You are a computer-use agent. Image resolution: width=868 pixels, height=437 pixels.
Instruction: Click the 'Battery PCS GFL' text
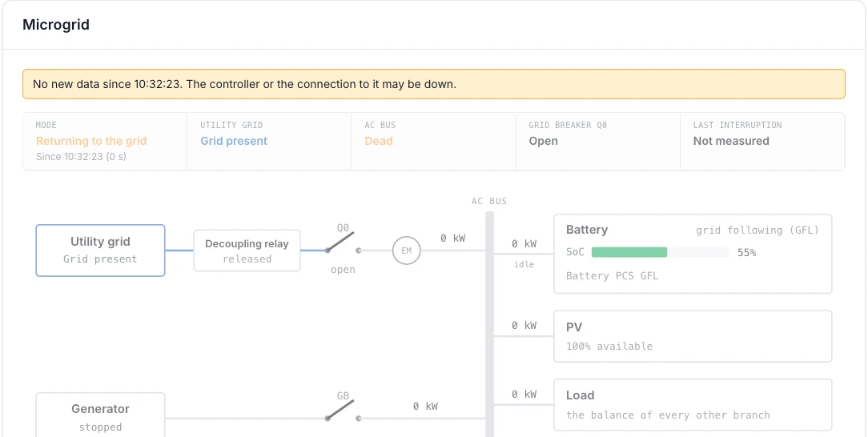click(x=613, y=275)
